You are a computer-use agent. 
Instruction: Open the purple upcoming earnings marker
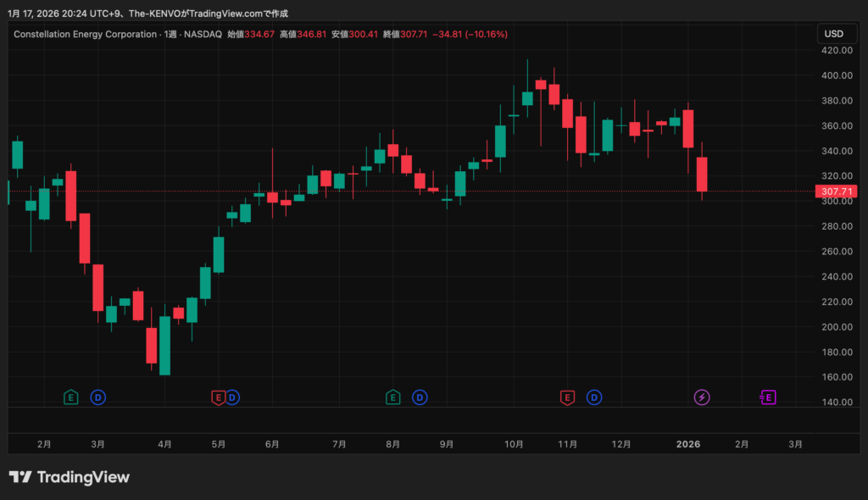click(768, 397)
